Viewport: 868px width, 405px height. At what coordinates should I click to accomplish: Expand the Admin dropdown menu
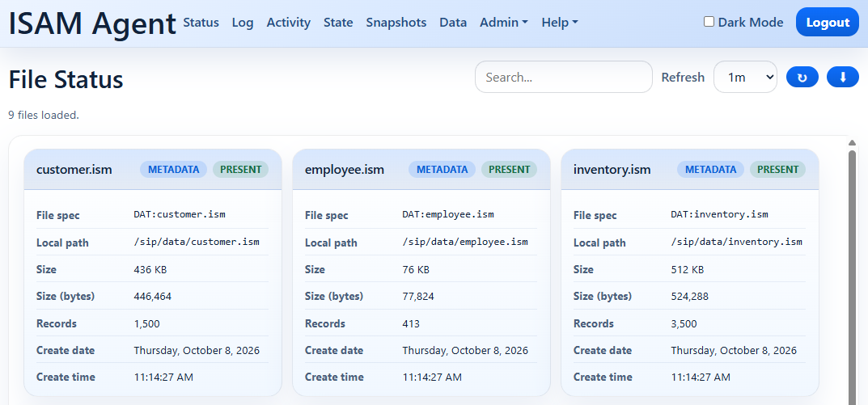coord(504,22)
